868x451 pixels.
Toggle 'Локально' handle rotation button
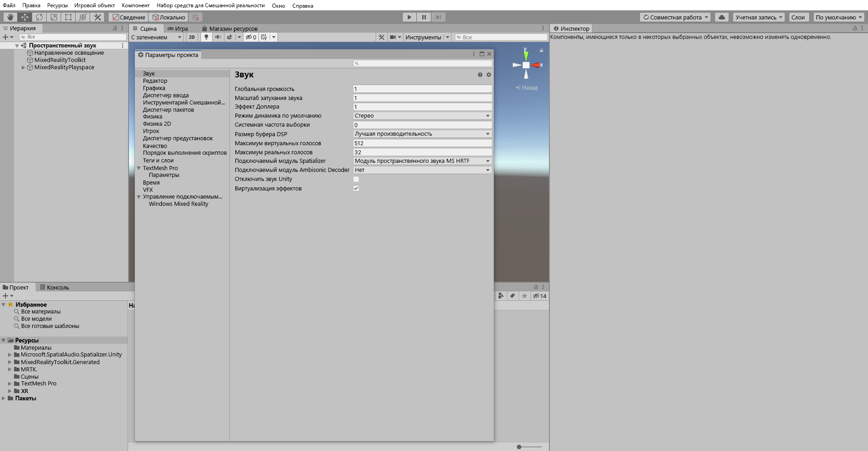point(169,17)
